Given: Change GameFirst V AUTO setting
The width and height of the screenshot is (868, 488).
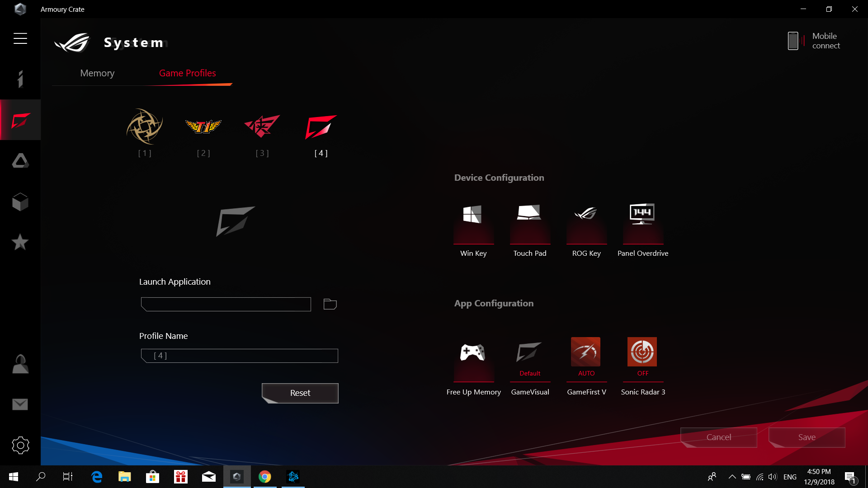Looking at the screenshot, I should (x=586, y=367).
